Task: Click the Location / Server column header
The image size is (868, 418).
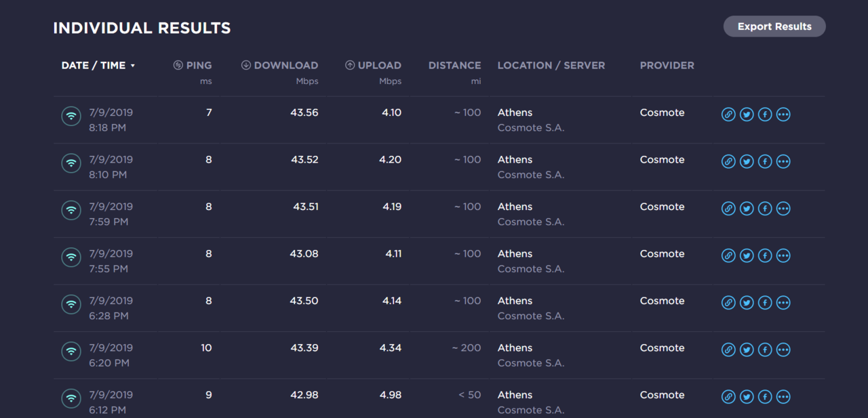Action: pyautogui.click(x=551, y=65)
